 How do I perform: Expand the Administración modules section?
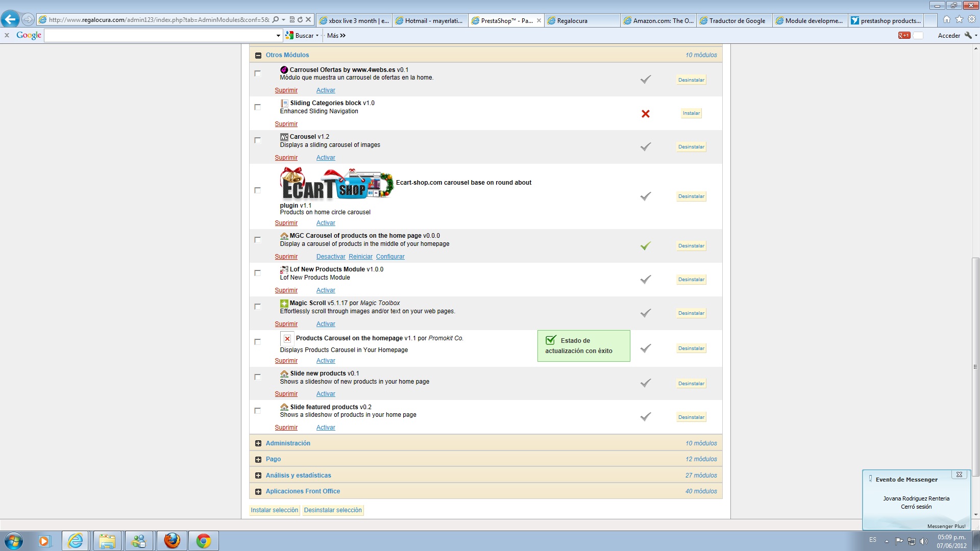258,443
